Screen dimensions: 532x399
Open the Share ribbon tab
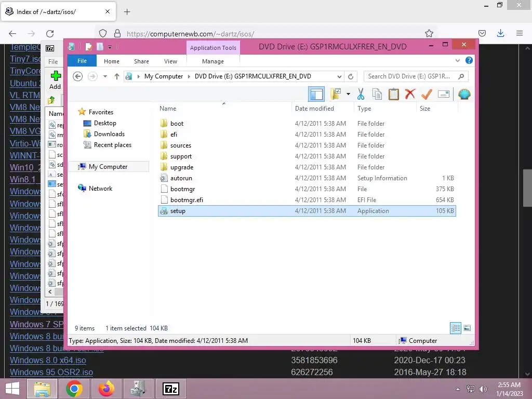click(141, 61)
